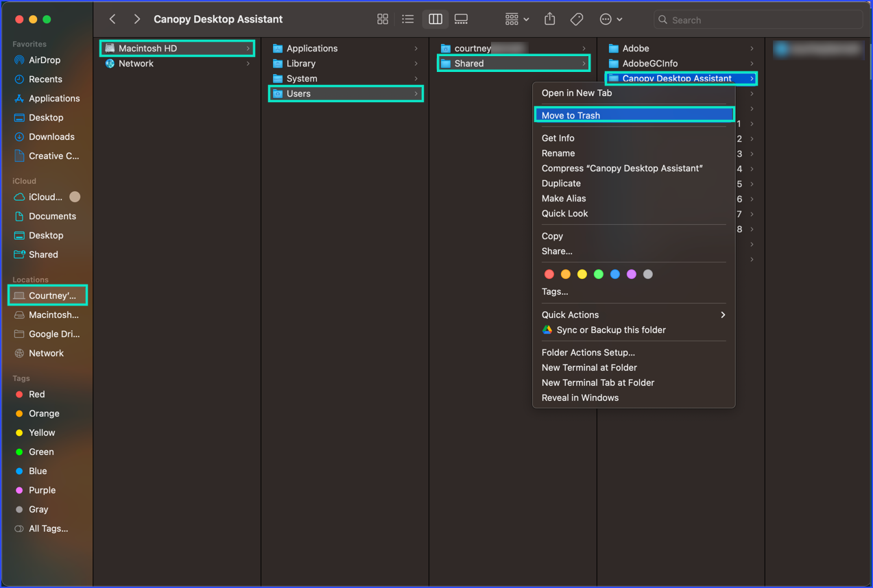Open Recents in the sidebar
The width and height of the screenshot is (873, 588).
point(45,79)
